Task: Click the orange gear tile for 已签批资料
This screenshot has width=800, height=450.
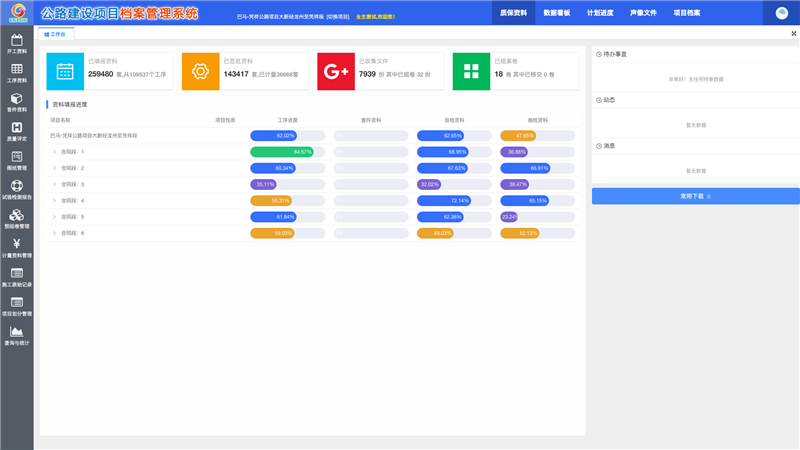Action: 200,71
